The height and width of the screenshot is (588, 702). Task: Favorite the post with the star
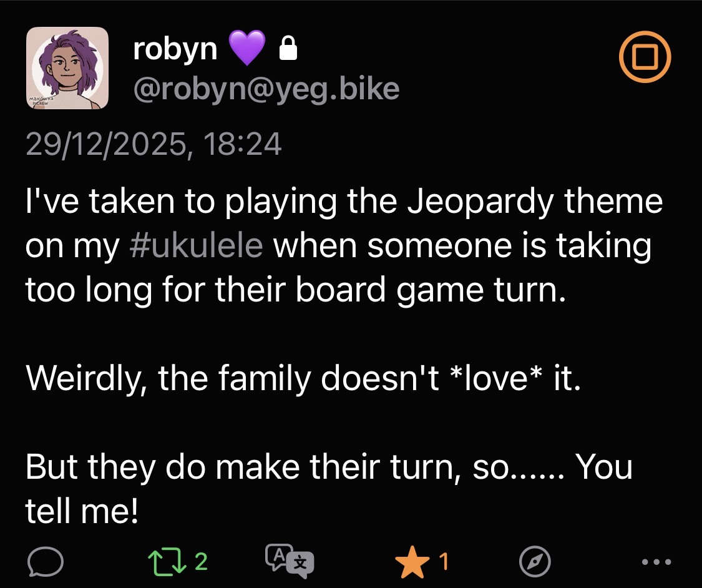[x=412, y=563]
